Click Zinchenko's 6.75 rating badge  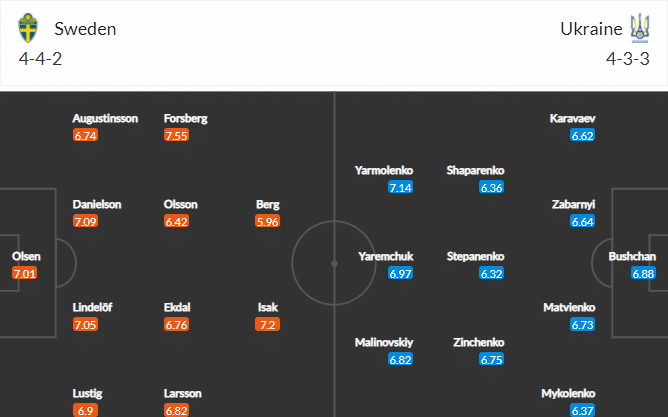click(491, 359)
